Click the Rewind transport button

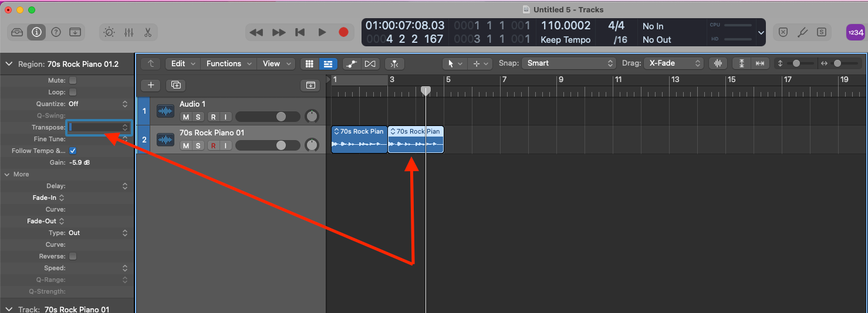pyautogui.click(x=256, y=33)
